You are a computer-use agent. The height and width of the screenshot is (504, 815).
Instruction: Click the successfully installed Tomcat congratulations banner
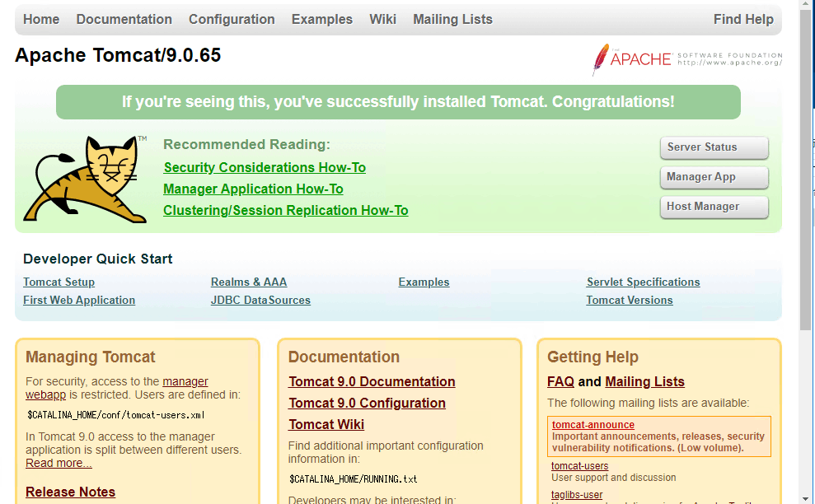pos(398,102)
